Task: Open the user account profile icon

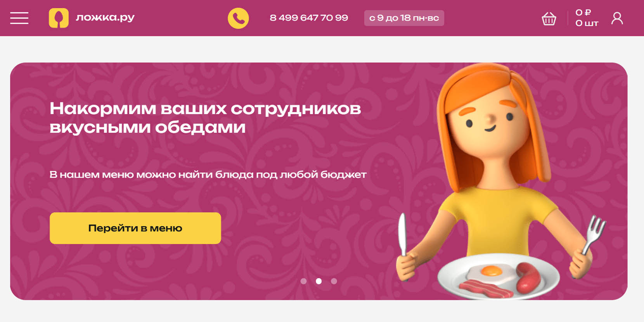Action: coord(617,18)
